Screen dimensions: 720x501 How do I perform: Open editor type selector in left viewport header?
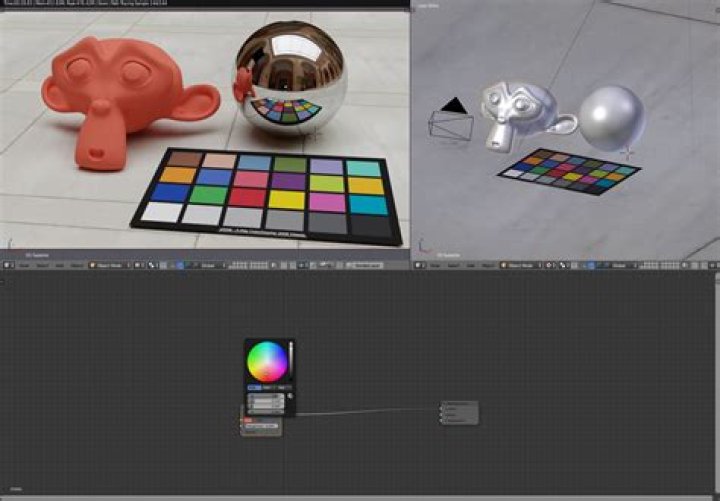point(8,265)
